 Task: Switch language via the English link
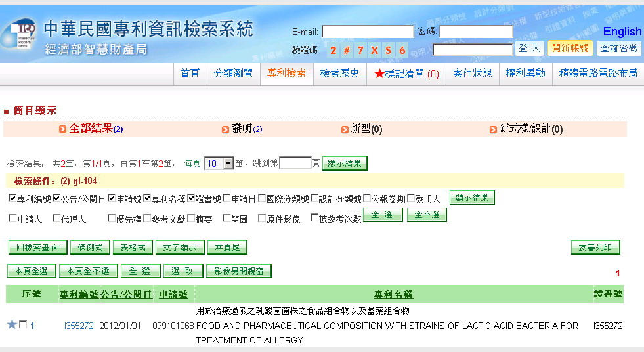(x=622, y=32)
